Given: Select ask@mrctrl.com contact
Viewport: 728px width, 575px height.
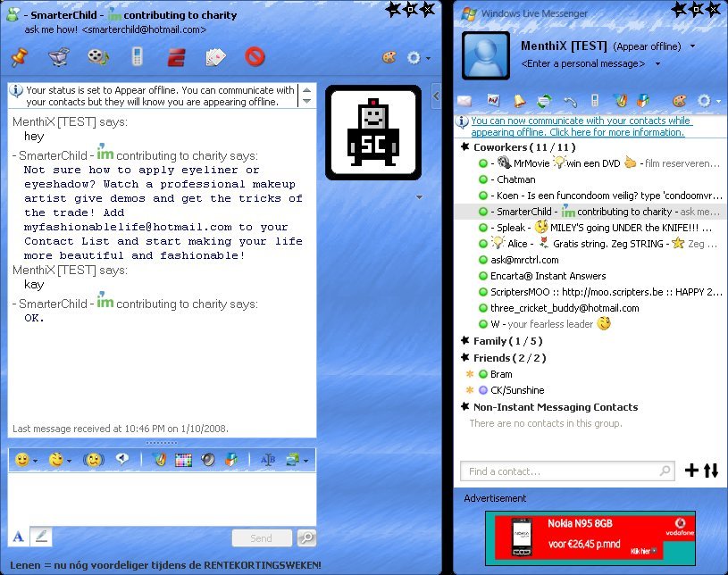Looking at the screenshot, I should [519, 260].
